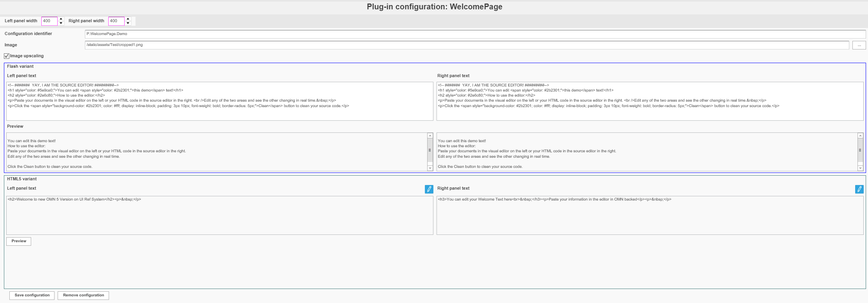Viewport: 868px width, 303px height.
Task: Remove configuration
Action: coord(83,296)
